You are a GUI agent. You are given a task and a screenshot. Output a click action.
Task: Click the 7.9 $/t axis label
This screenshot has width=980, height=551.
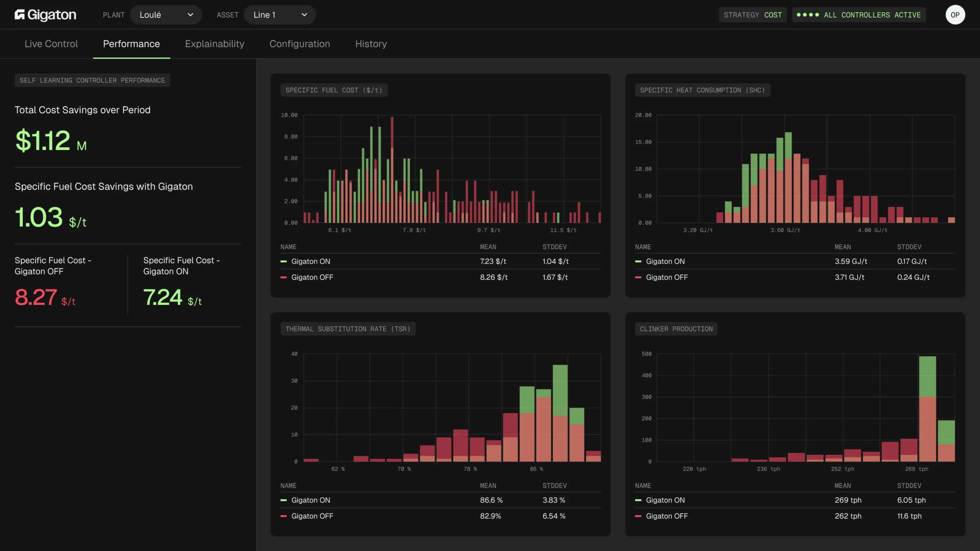coord(414,230)
